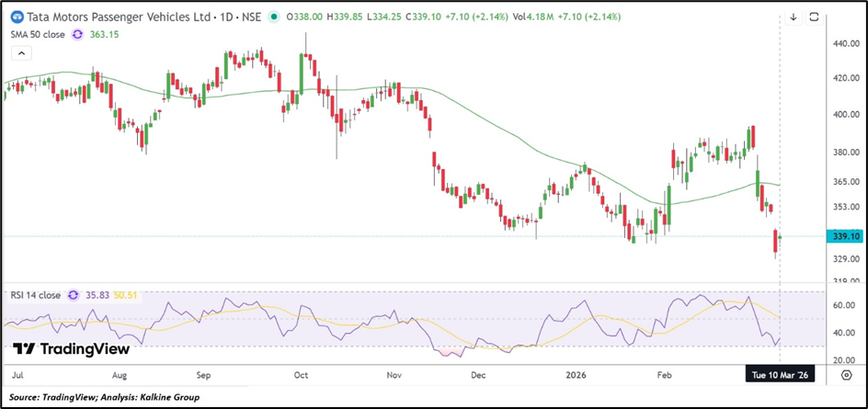This screenshot has height=409, width=868.
Task: Open chart settings gear at bottom right
Action: [845, 376]
